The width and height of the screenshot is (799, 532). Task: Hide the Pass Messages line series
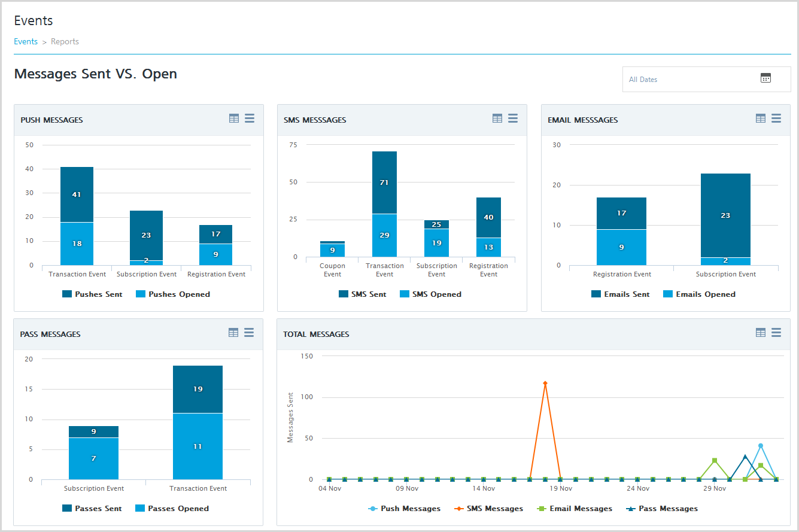point(662,509)
